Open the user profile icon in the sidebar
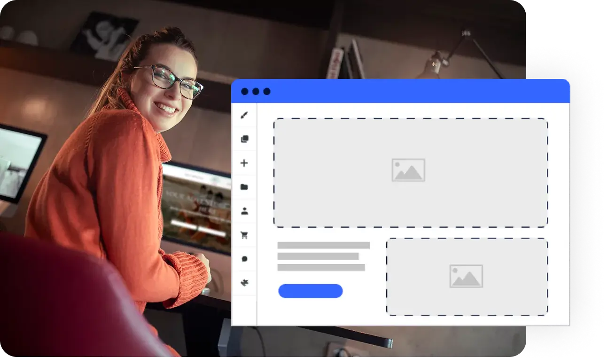 point(244,211)
